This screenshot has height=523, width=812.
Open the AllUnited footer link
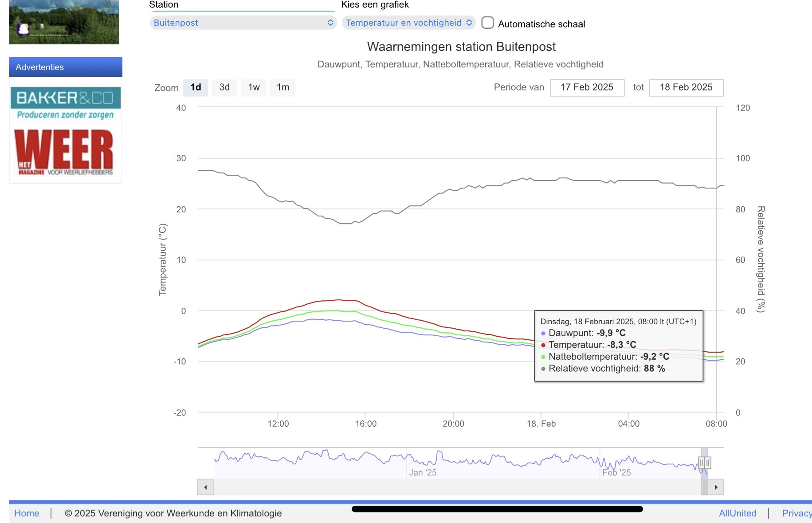pyautogui.click(x=737, y=513)
